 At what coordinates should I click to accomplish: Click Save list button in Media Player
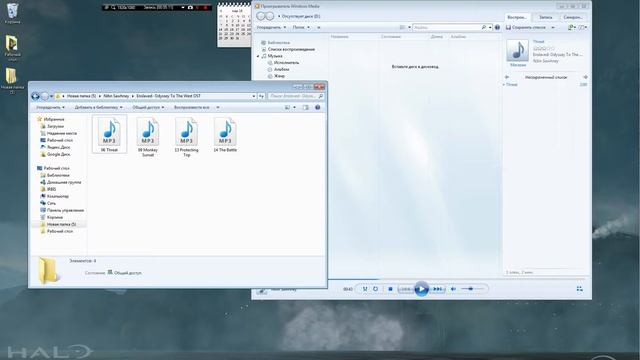click(525, 27)
